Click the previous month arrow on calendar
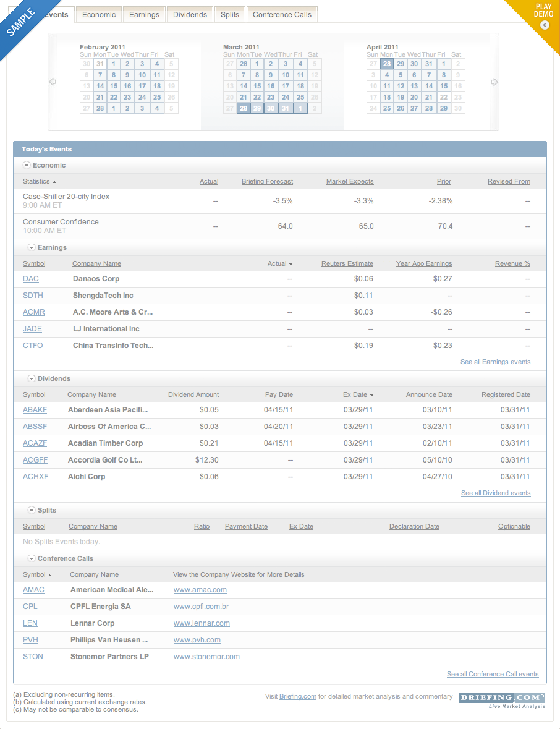Viewport: 560px width, 729px height. point(53,82)
